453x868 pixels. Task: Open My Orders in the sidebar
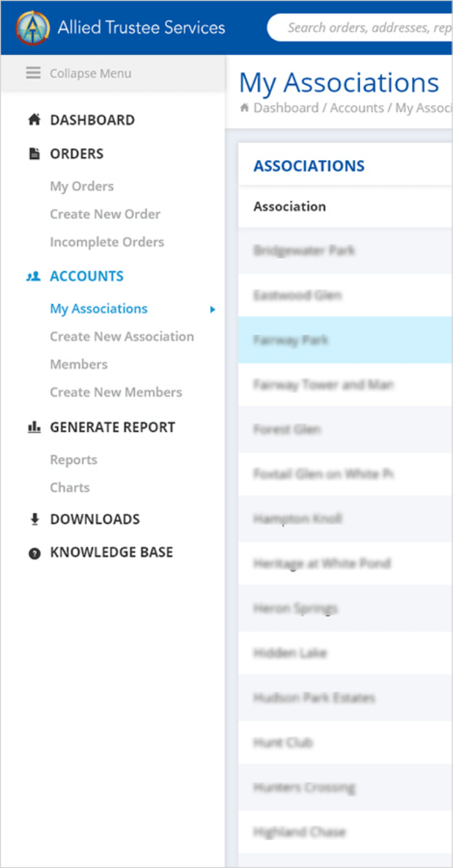[81, 186]
